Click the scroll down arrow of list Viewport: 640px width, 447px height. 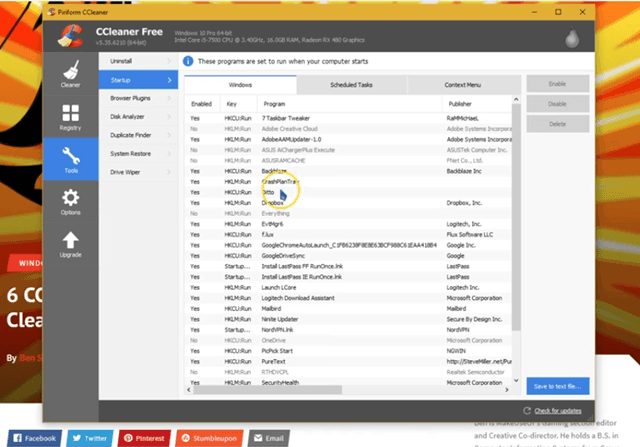[516, 380]
